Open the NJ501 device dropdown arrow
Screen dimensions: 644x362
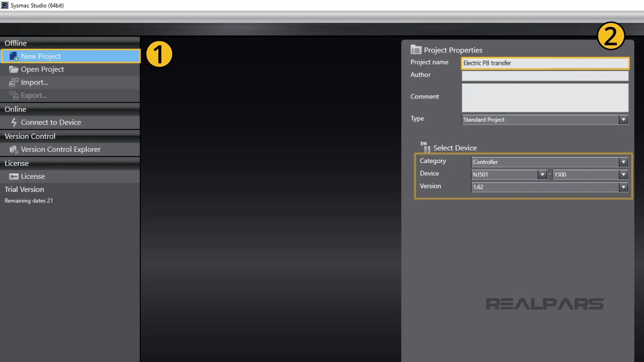pos(542,174)
